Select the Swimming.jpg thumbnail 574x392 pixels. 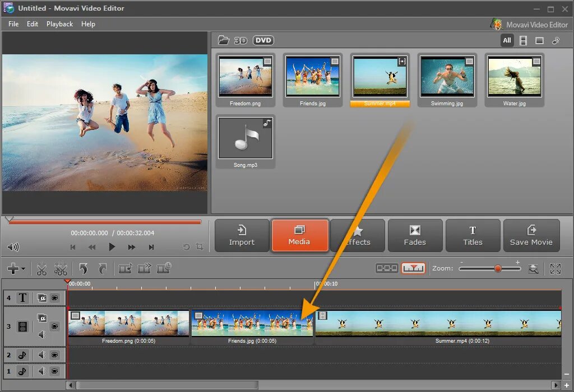[447, 80]
